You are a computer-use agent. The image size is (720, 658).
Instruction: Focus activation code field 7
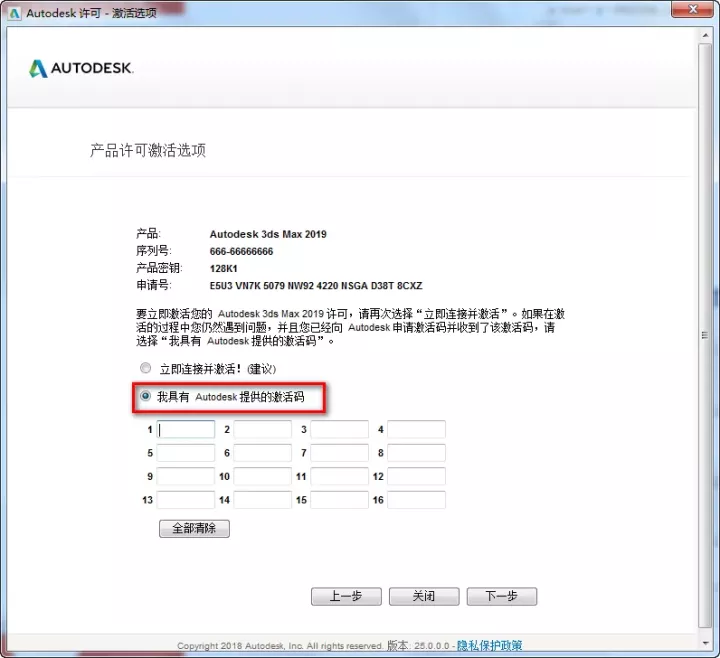coord(339,453)
